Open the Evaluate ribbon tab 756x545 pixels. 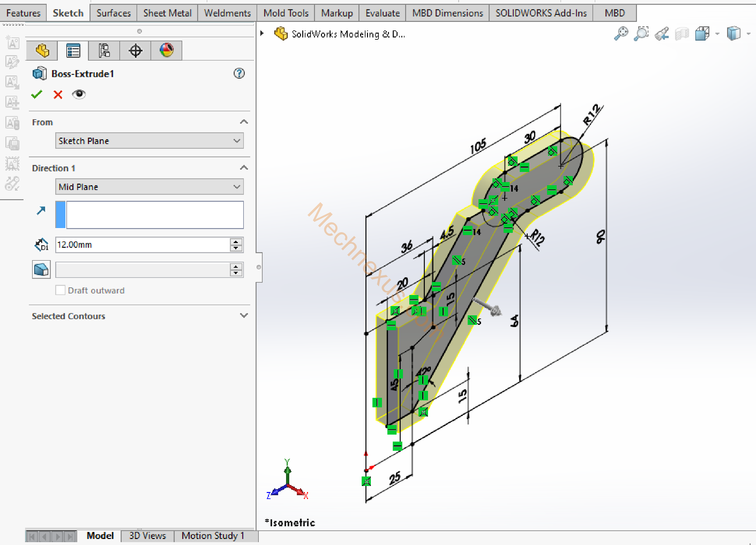[x=382, y=13]
